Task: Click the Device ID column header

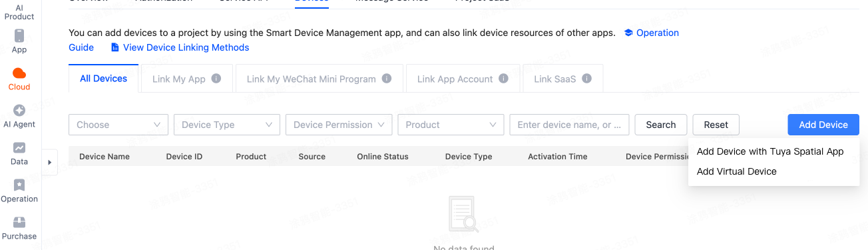Action: 184,157
